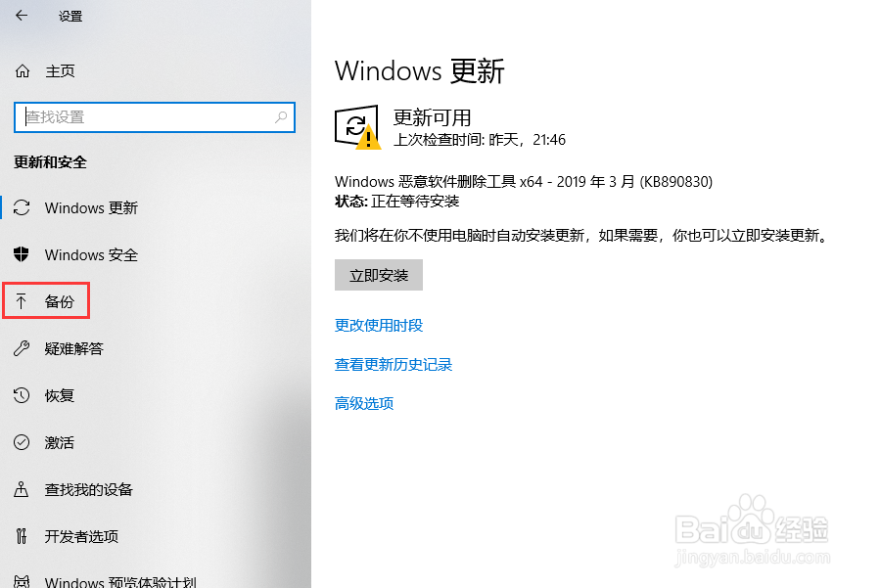Open 查看更新历史记录 link

point(394,365)
